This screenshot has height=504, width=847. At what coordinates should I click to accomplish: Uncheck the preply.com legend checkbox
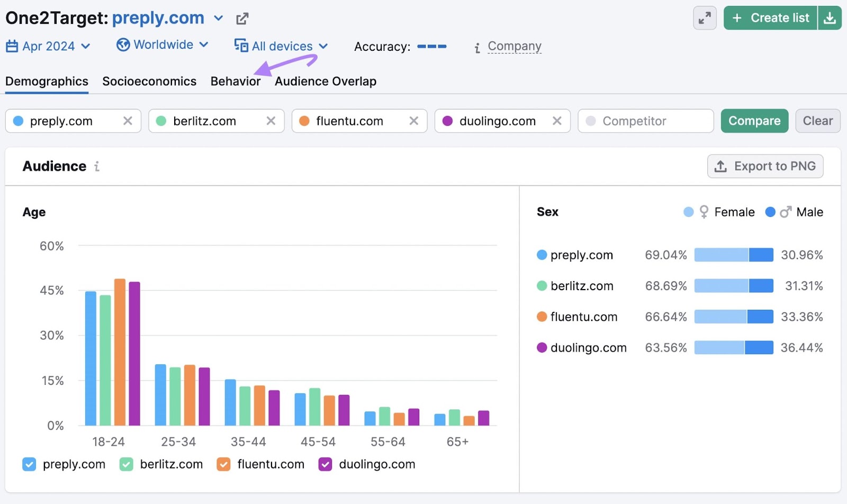point(29,464)
